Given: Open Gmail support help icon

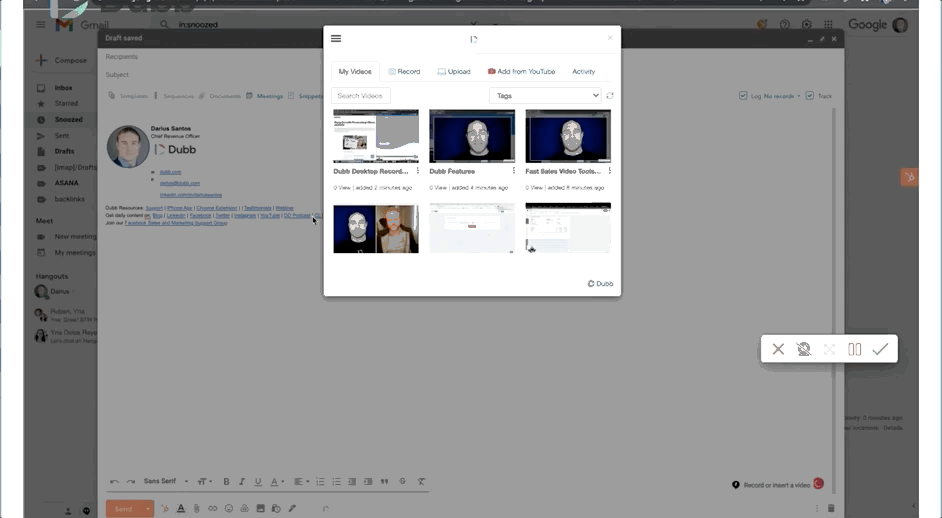Looking at the screenshot, I should coord(785,25).
